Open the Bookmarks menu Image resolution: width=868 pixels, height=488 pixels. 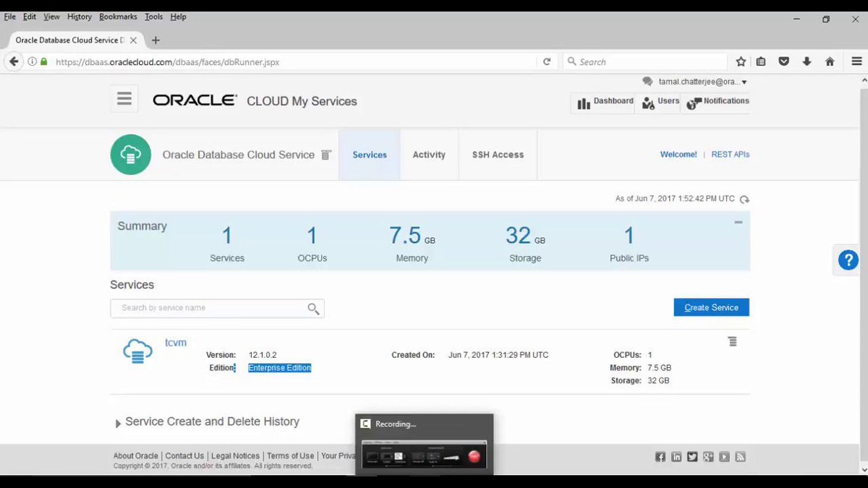[x=117, y=17]
